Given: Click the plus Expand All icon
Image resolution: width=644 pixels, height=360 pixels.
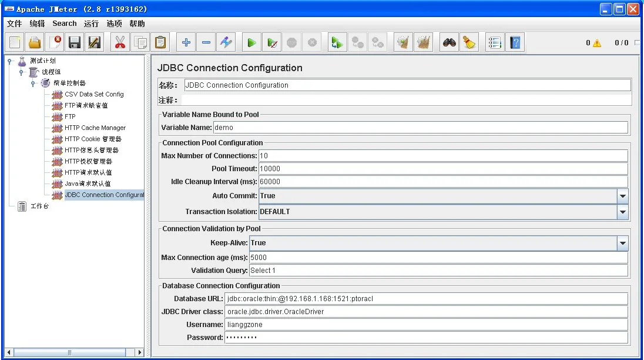Looking at the screenshot, I should tap(186, 42).
